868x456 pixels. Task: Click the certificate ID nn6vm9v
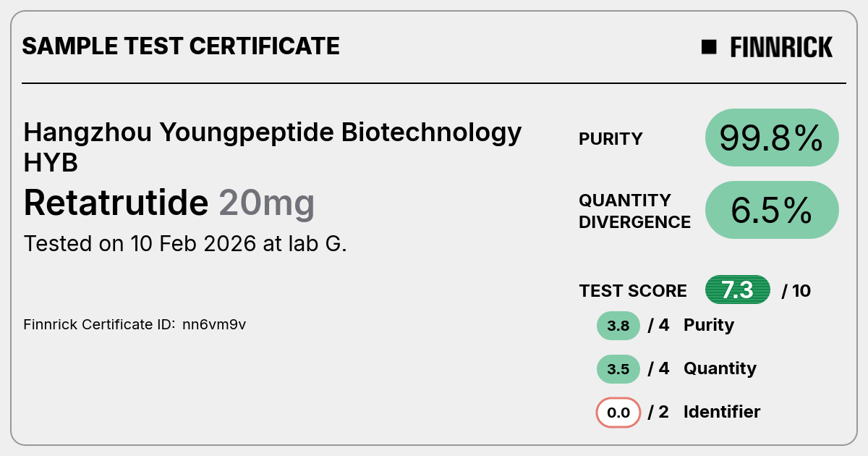[x=214, y=324]
